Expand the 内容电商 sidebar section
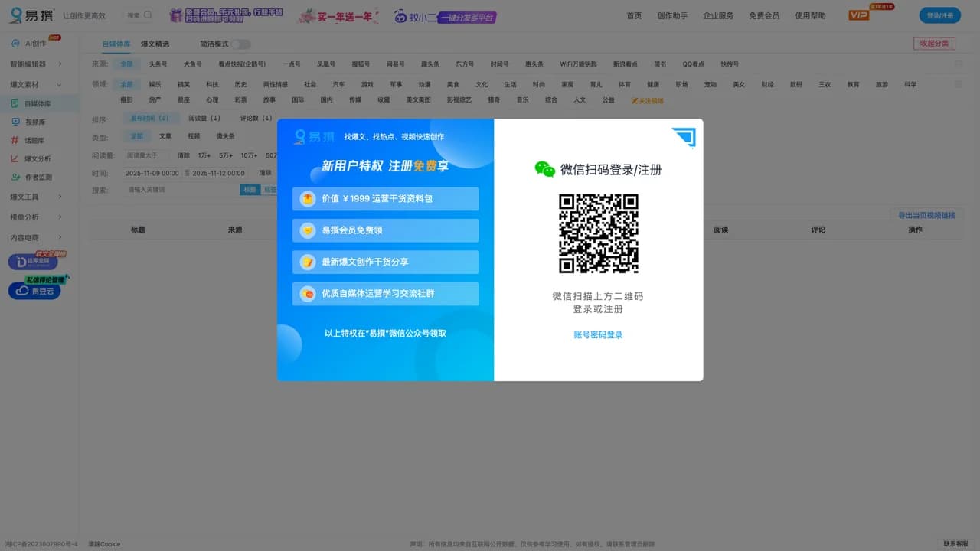Image resolution: width=980 pixels, height=551 pixels. [36, 238]
